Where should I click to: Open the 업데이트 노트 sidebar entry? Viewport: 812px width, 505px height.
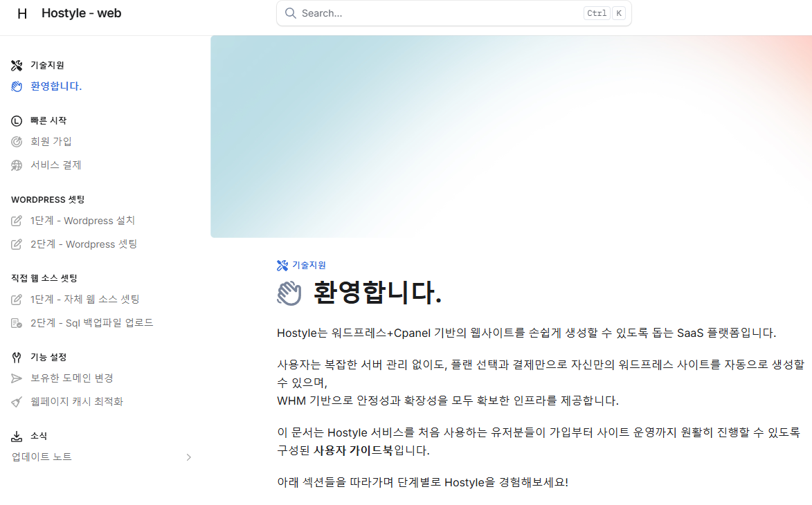[42, 457]
